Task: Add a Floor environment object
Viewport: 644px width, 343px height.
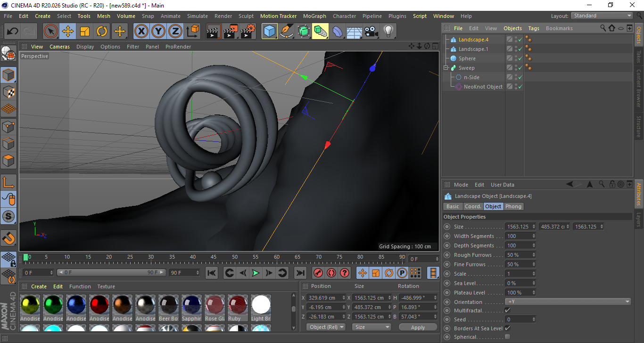Action: click(x=355, y=32)
